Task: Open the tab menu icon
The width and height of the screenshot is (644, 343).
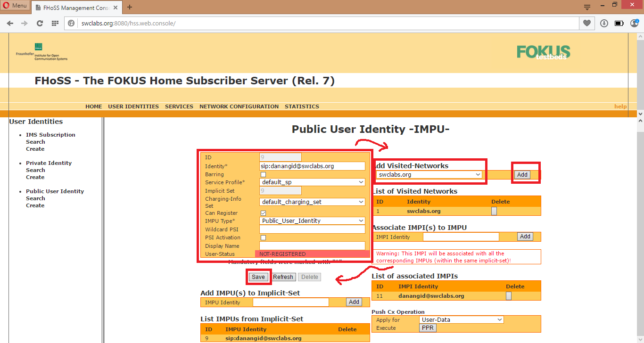Action: [587, 7]
